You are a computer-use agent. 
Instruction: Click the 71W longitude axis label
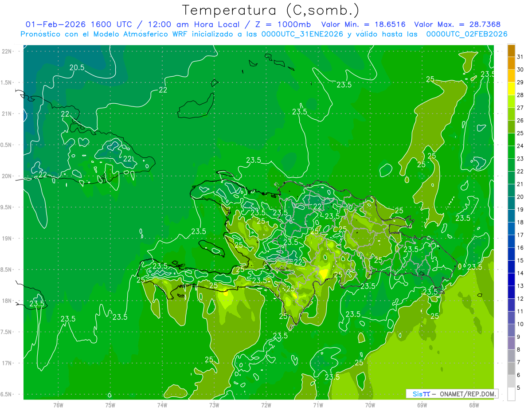pyautogui.click(x=318, y=405)
